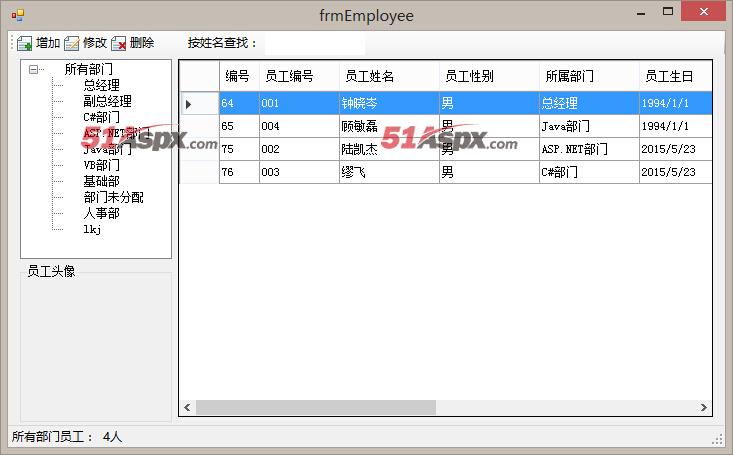Select ASP.NET部门 in department tree
Screen dimensions: 733x455
coord(117,133)
